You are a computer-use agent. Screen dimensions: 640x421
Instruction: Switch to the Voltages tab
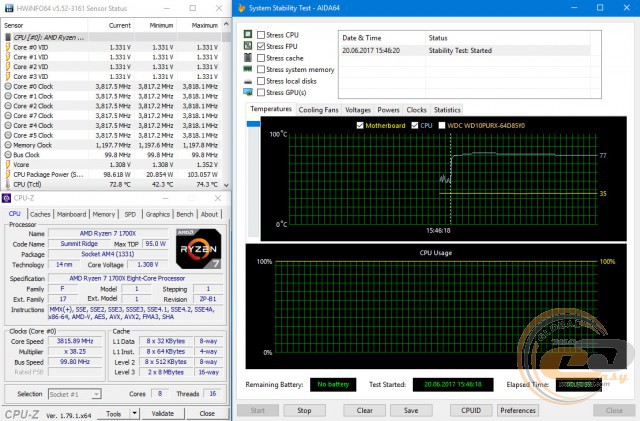(358, 110)
